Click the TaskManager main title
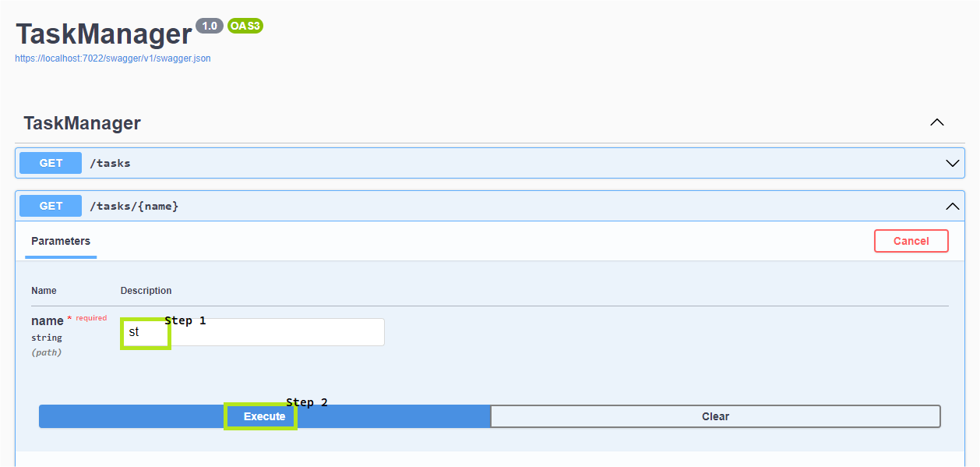 coord(104,34)
